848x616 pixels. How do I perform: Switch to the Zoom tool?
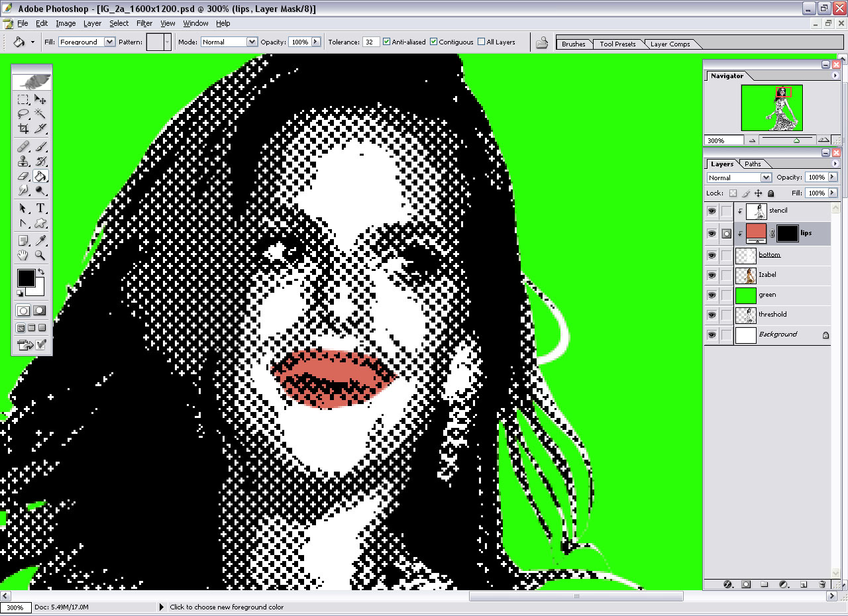click(40, 255)
